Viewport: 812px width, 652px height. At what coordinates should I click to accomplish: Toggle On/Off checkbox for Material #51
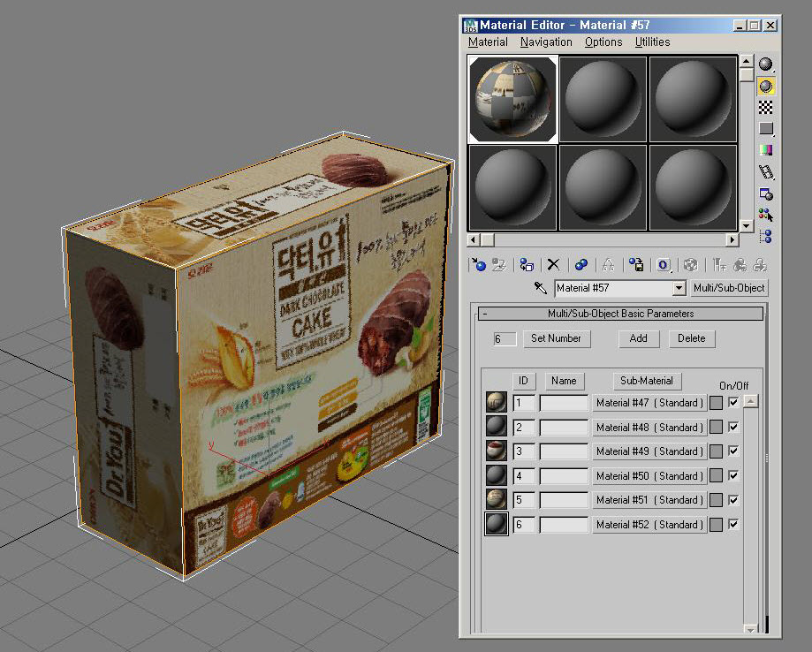[x=733, y=500]
